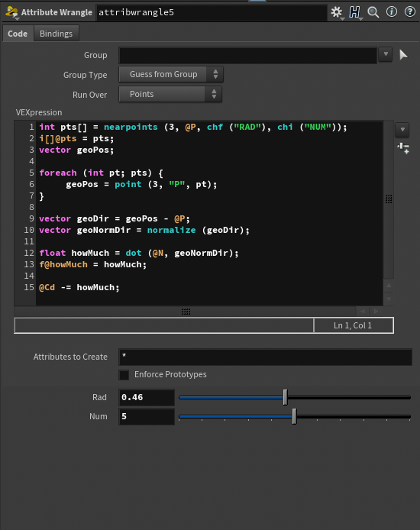The image size is (420, 530).
Task: Click the Num value field 5
Action: click(147, 416)
